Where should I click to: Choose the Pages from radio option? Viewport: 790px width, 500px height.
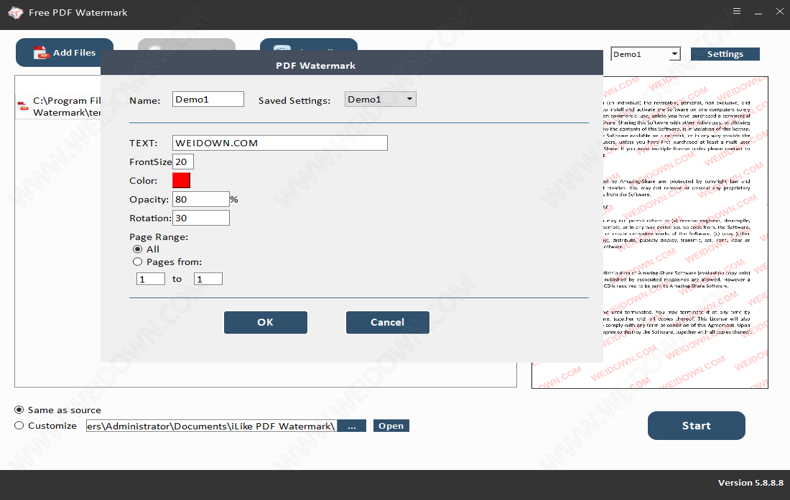click(x=138, y=262)
